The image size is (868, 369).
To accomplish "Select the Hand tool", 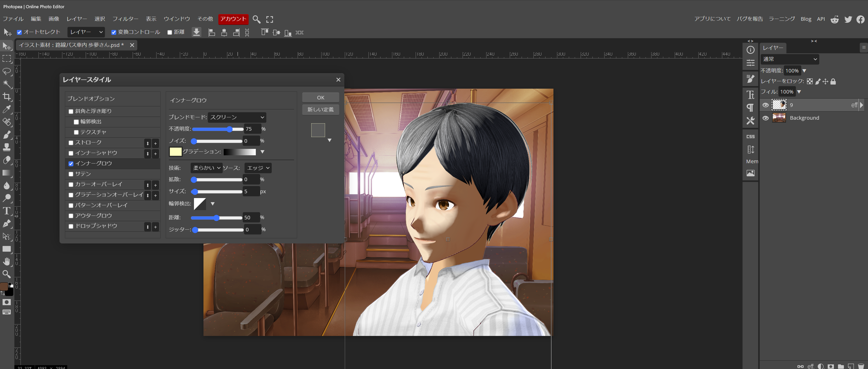I will click(7, 262).
